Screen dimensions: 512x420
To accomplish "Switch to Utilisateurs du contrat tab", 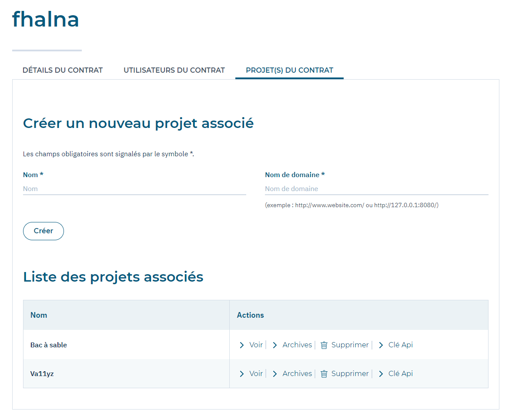I will [x=174, y=70].
